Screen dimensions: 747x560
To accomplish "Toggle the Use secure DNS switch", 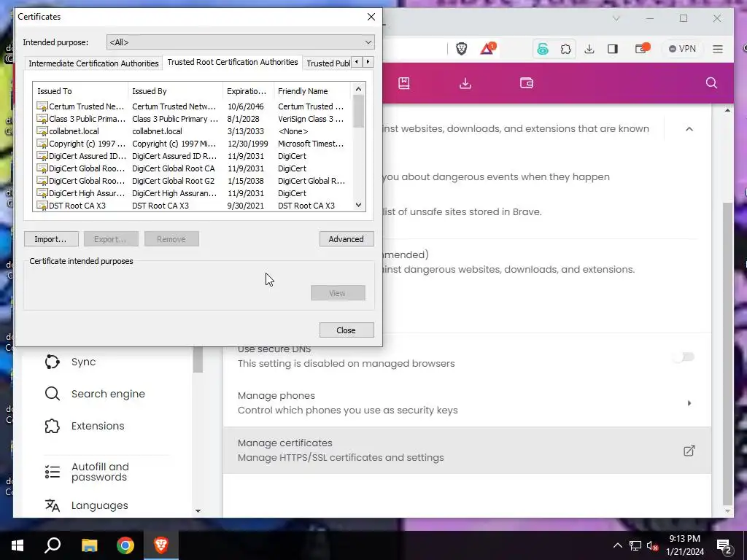I will click(684, 357).
